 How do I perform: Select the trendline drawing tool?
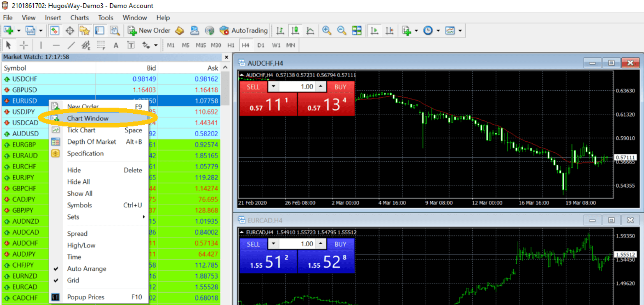[x=71, y=45]
